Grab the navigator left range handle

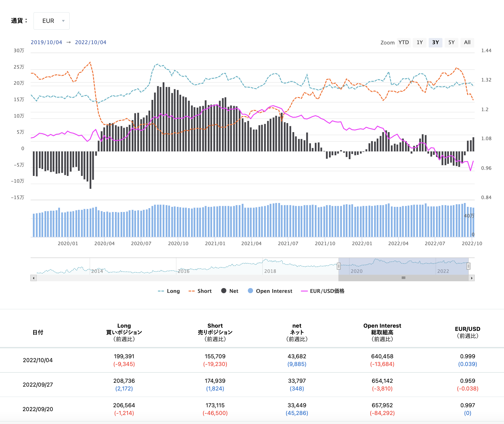(x=338, y=266)
